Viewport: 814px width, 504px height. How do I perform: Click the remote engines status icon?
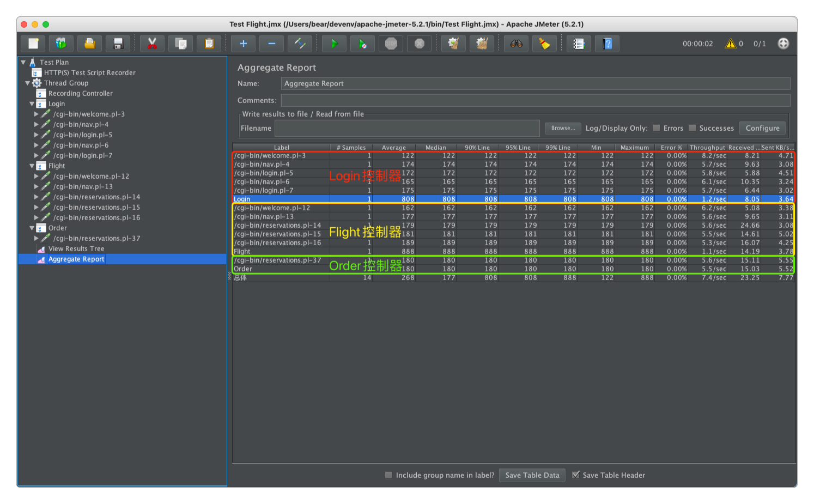[783, 44]
